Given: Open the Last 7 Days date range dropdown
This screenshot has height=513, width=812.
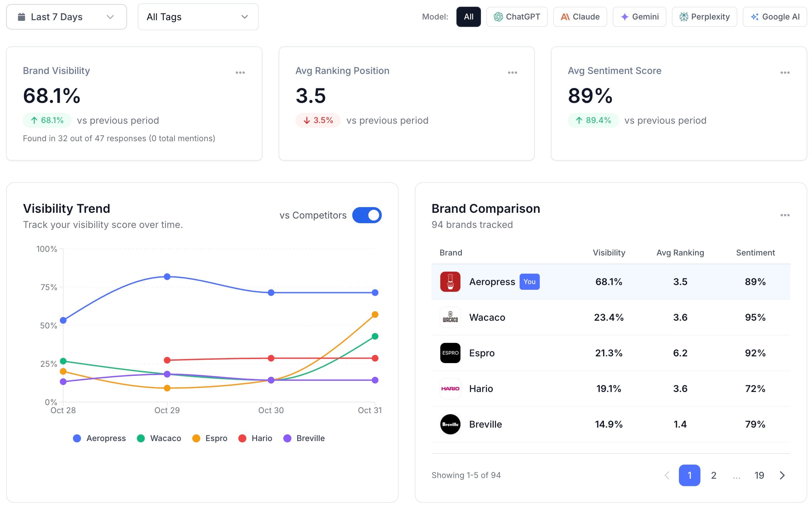Looking at the screenshot, I should click(x=67, y=16).
